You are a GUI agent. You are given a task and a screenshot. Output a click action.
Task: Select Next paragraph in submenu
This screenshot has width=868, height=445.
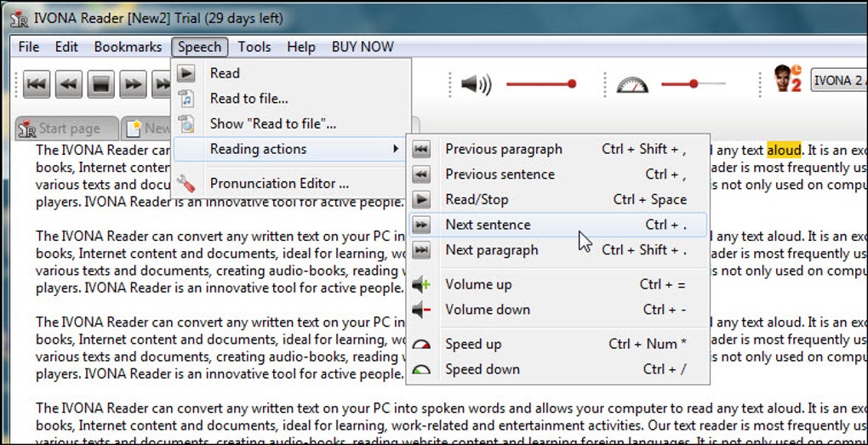557,250
